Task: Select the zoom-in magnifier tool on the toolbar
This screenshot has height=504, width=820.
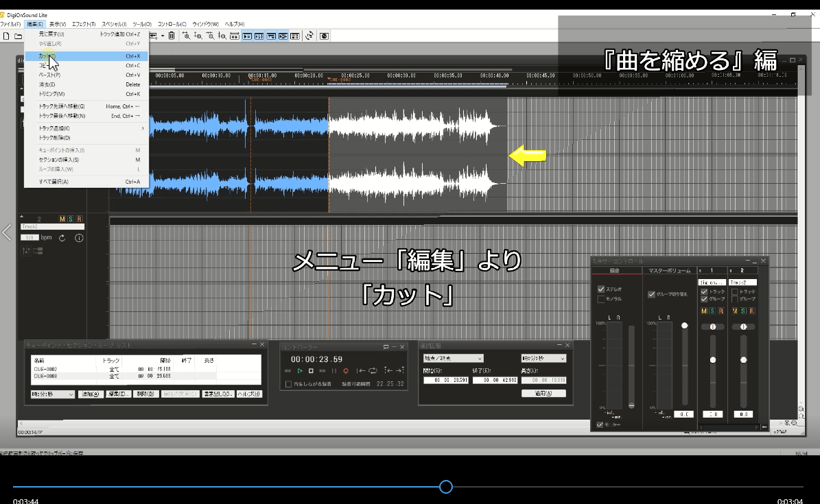Action: tap(187, 36)
